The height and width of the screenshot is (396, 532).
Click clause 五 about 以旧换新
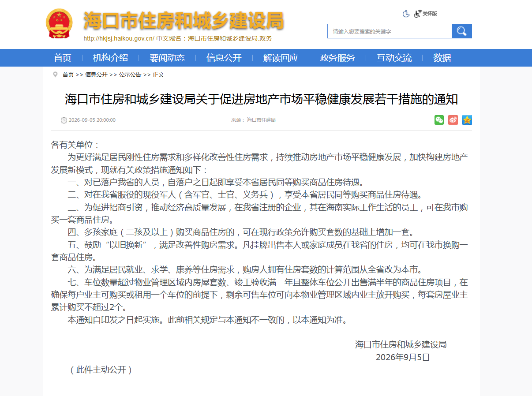[x=259, y=250]
